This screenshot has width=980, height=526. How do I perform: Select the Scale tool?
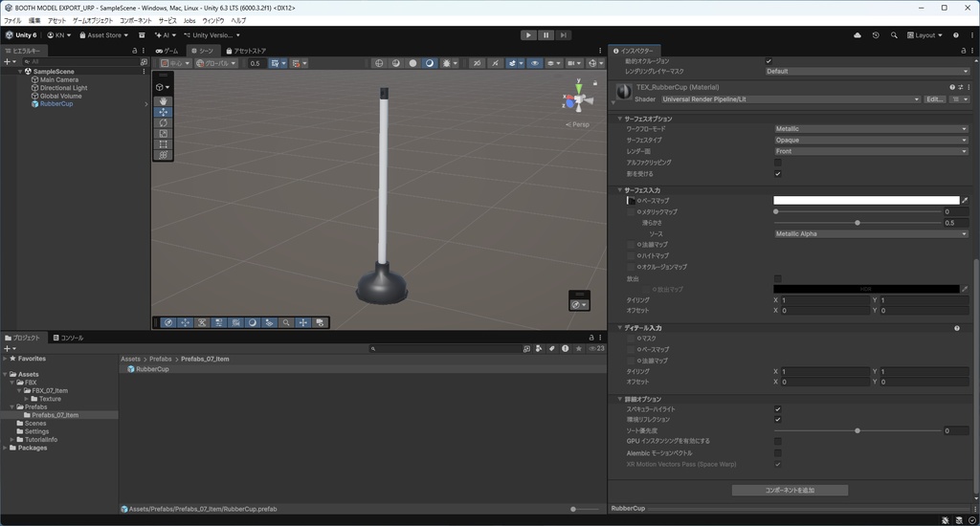point(163,134)
